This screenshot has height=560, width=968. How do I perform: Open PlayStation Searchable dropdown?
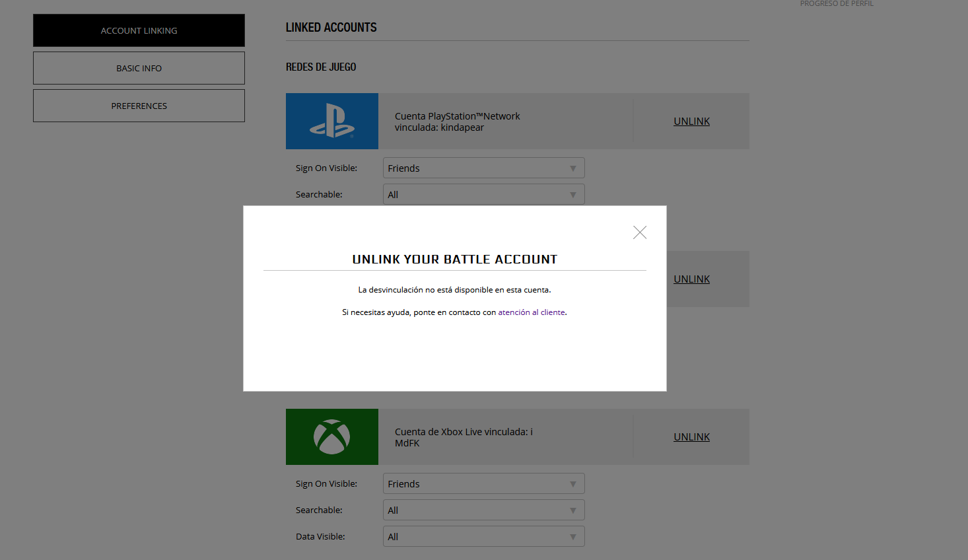484,194
